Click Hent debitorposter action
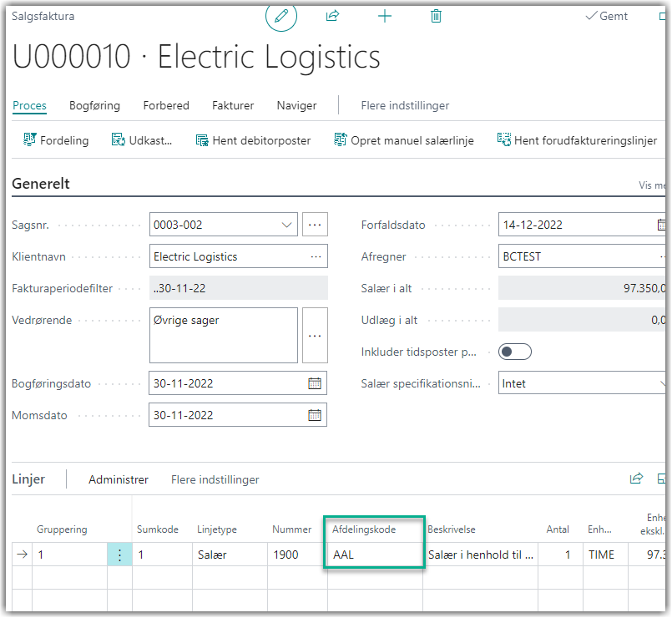The image size is (672, 618). pyautogui.click(x=253, y=140)
